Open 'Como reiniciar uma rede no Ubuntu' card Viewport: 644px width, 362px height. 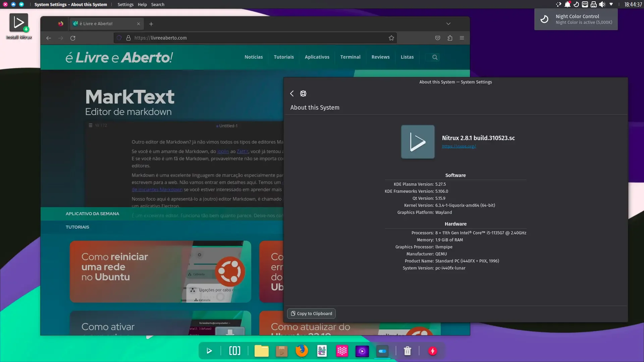pos(160,271)
